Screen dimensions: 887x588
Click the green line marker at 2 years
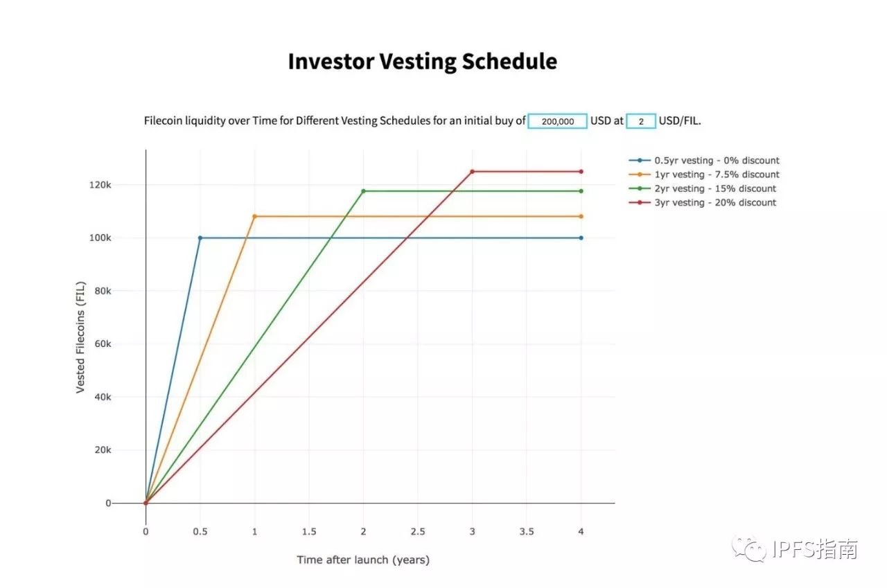coord(363,191)
